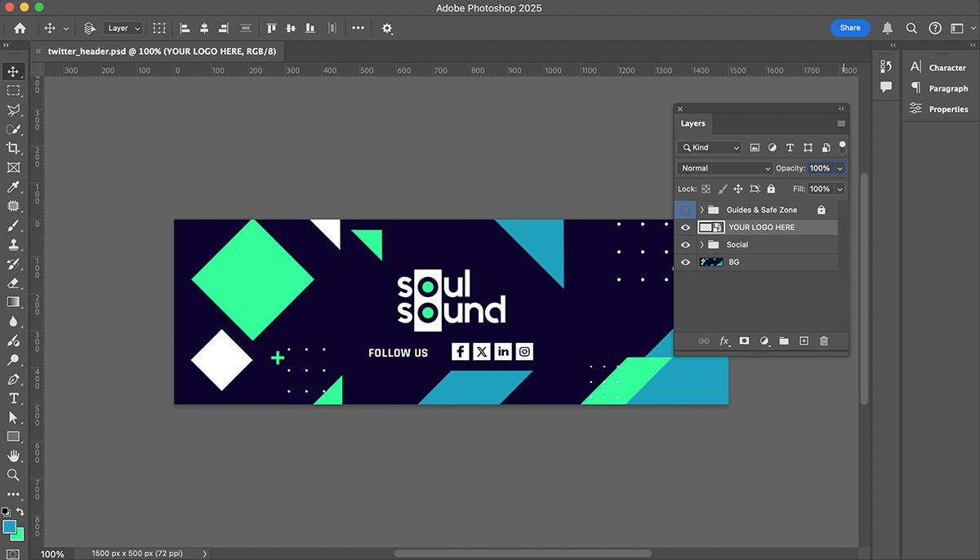Show the Guides & Safe Zone group
980x560 pixels.
point(685,210)
